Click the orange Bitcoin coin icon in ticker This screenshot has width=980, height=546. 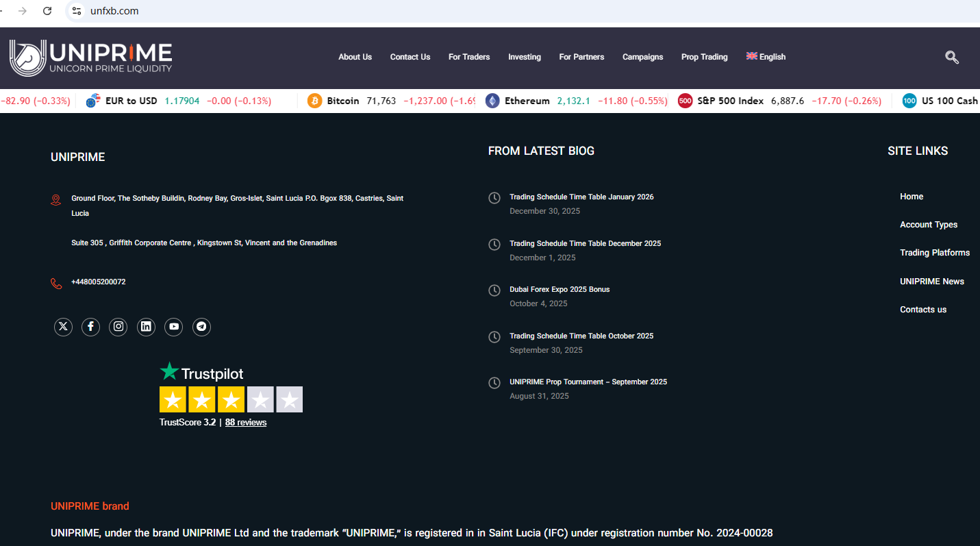(315, 101)
